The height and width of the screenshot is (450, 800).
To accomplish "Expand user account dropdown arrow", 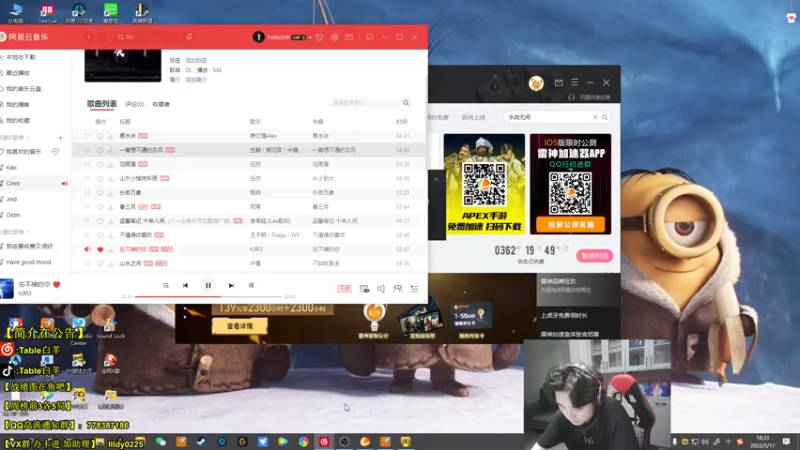I will tap(310, 37).
